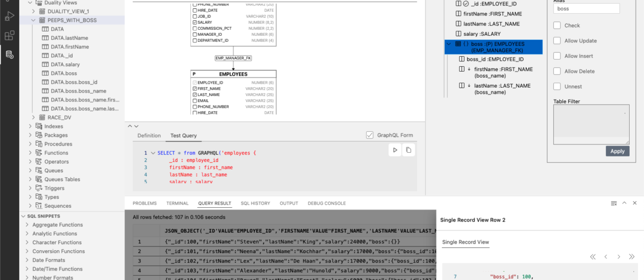Viewport: 644px width, 280px height.
Task: Enable the Unnest checkbox
Action: click(x=557, y=87)
